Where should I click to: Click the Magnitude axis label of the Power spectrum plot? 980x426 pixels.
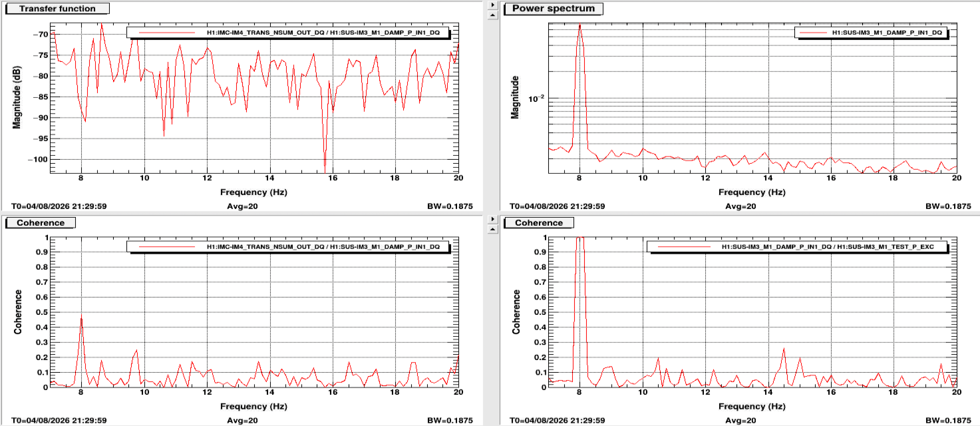point(515,98)
